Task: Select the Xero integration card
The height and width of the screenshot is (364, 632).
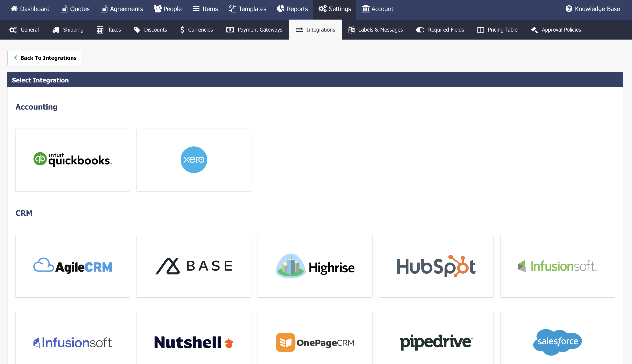Action: click(x=194, y=160)
